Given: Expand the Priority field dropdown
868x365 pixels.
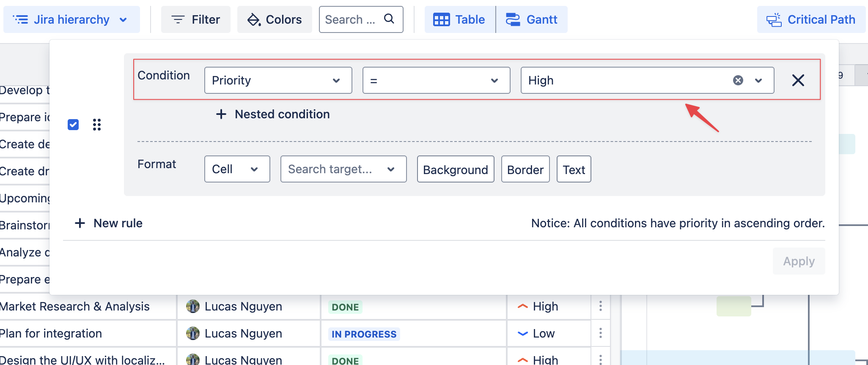Looking at the screenshot, I should click(x=278, y=80).
